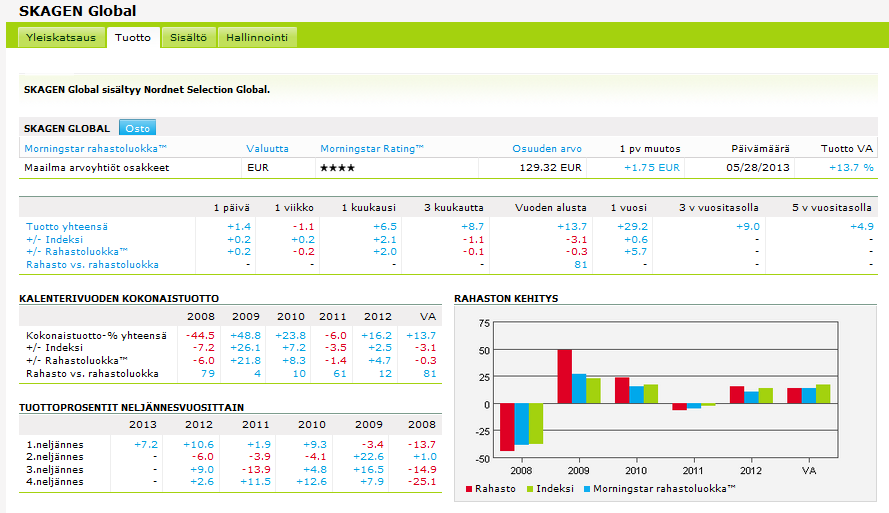Click the +/- Rahastoluokka™ link in returns table

(77, 252)
